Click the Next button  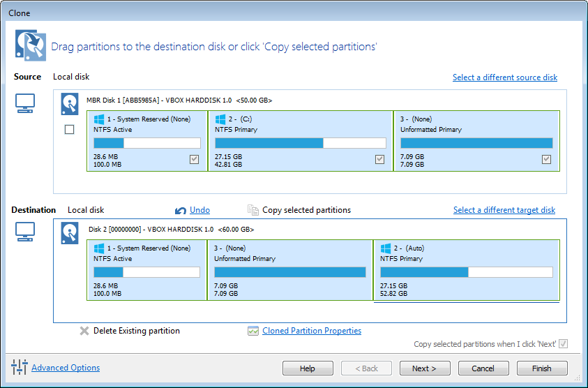(425, 368)
